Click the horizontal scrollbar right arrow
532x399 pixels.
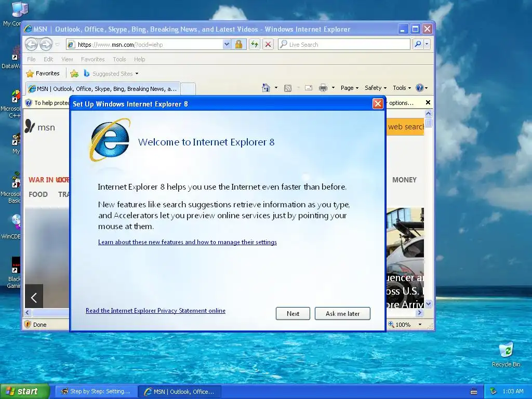(x=420, y=312)
